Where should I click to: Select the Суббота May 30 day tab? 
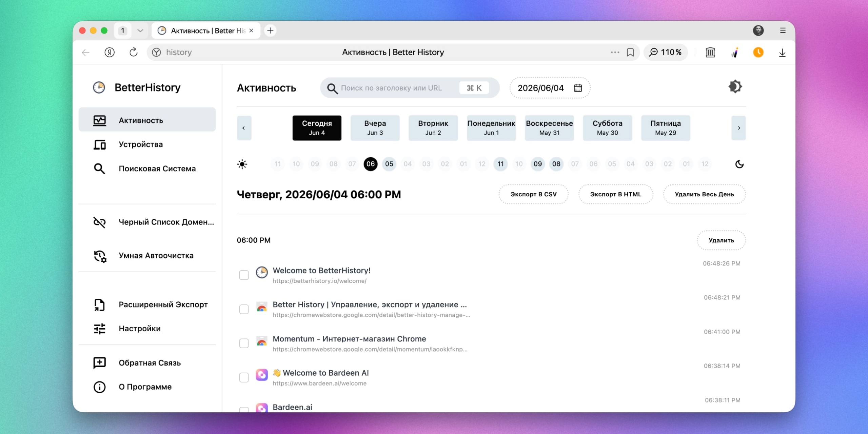(608, 128)
